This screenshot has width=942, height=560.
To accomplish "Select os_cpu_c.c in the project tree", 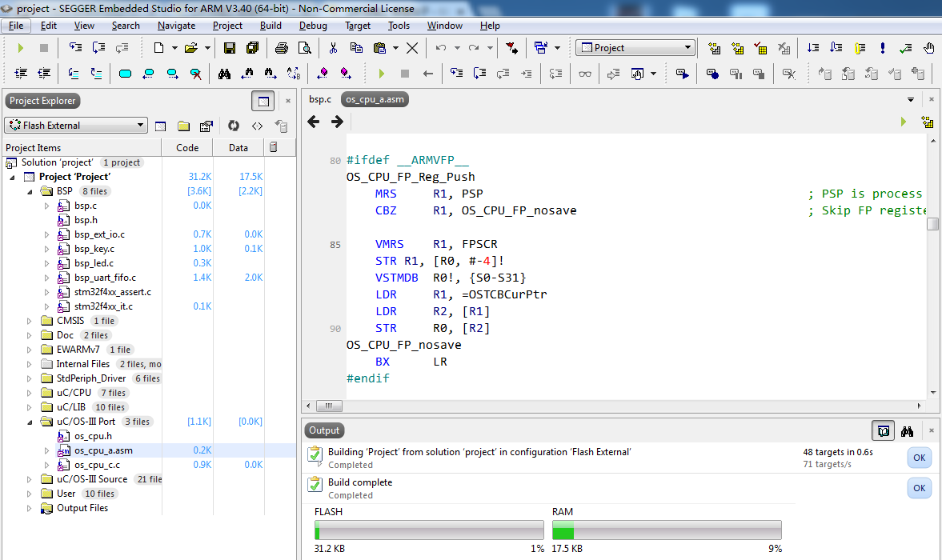I will coord(98,465).
